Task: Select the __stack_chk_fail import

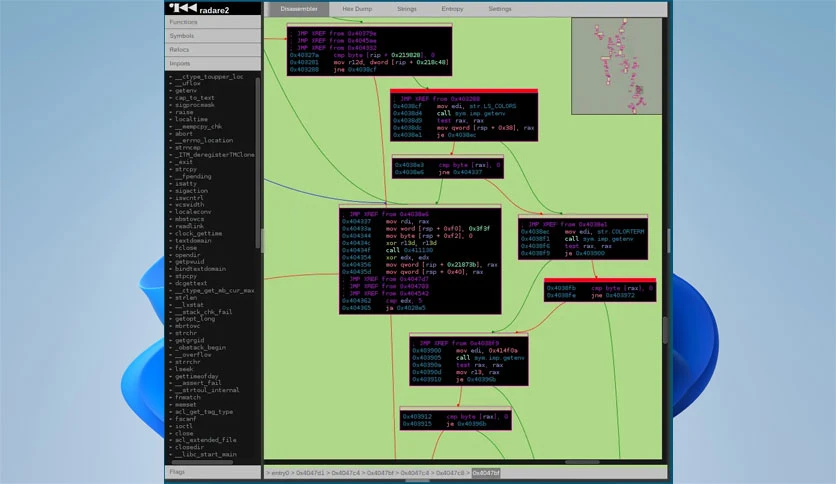Action: coord(204,312)
